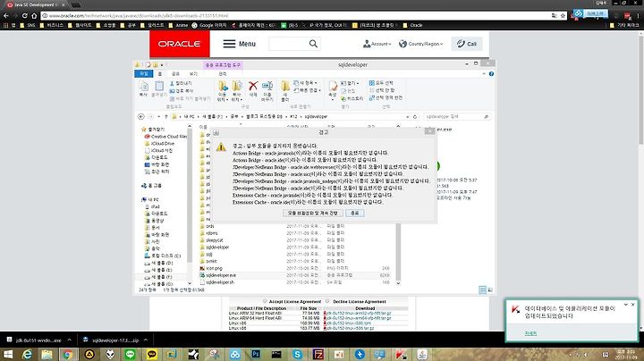Click the Paste icon in ribbon
Image resolution: width=644 pixels, height=361 pixels.
(159, 89)
